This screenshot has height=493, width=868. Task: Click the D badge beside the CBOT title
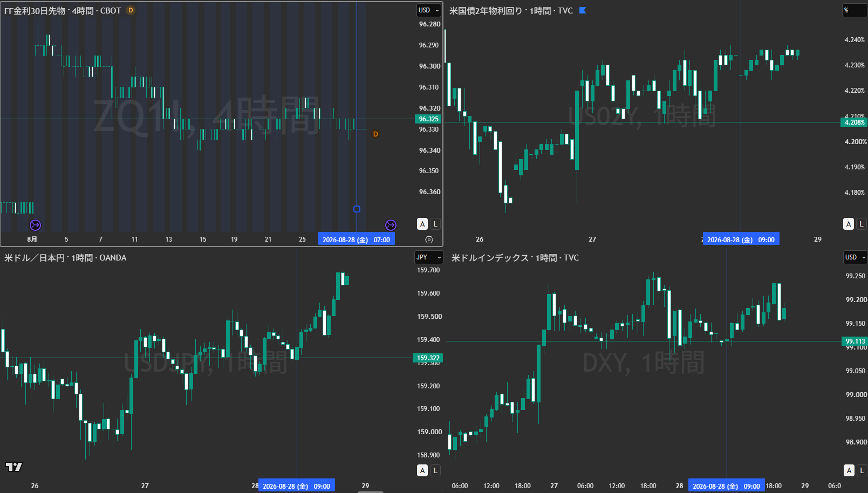click(130, 10)
